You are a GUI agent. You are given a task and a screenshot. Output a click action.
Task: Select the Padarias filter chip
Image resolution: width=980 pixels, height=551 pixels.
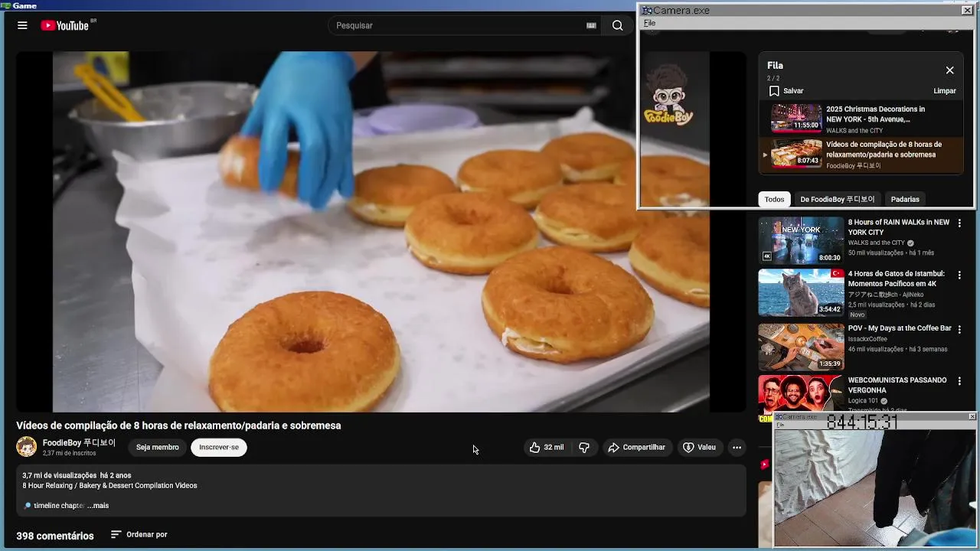(905, 199)
